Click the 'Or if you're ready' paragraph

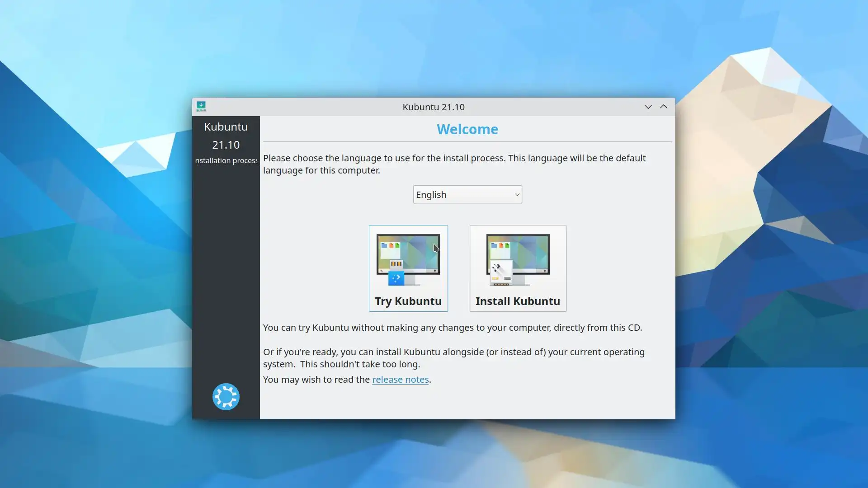click(x=453, y=358)
